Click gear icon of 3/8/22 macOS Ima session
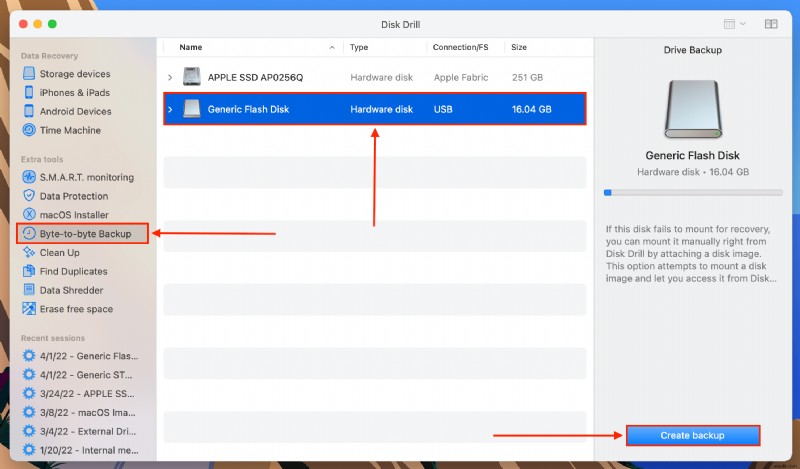Image resolution: width=800 pixels, height=469 pixels. 29,412
